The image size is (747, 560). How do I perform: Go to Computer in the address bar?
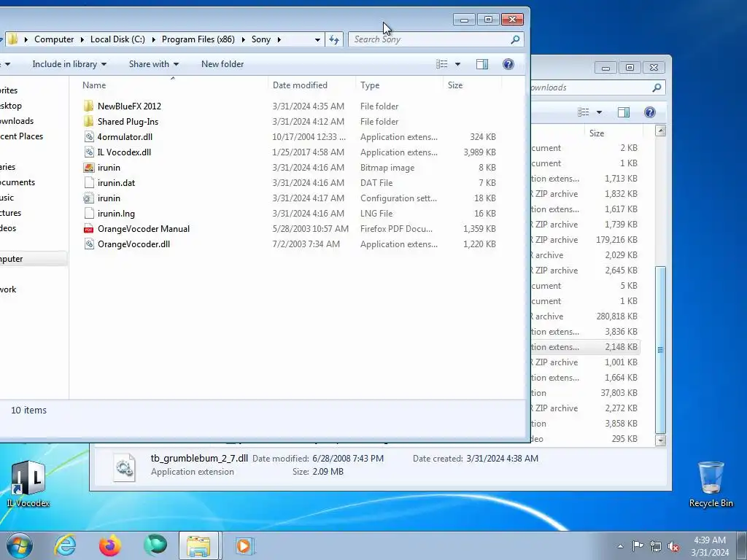pos(54,39)
